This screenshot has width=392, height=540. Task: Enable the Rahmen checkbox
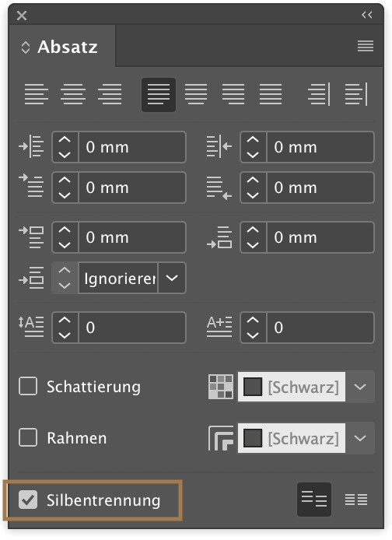tap(28, 437)
